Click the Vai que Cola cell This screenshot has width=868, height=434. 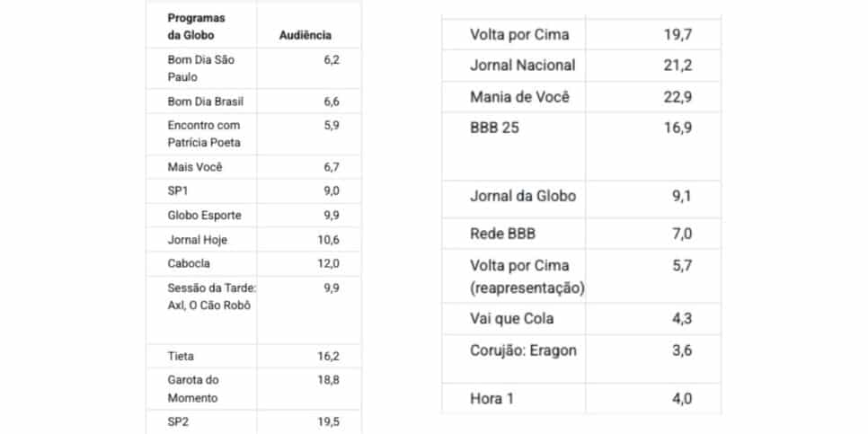[511, 319]
